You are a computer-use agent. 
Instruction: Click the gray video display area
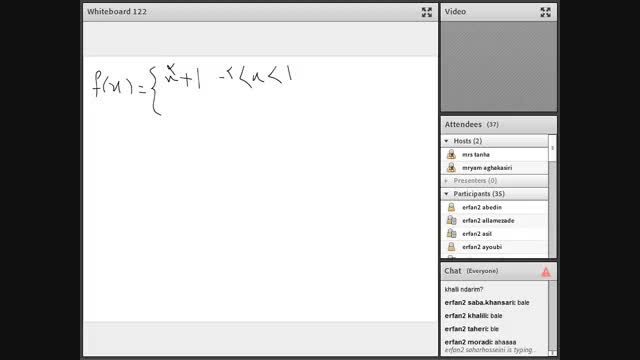(x=498, y=67)
